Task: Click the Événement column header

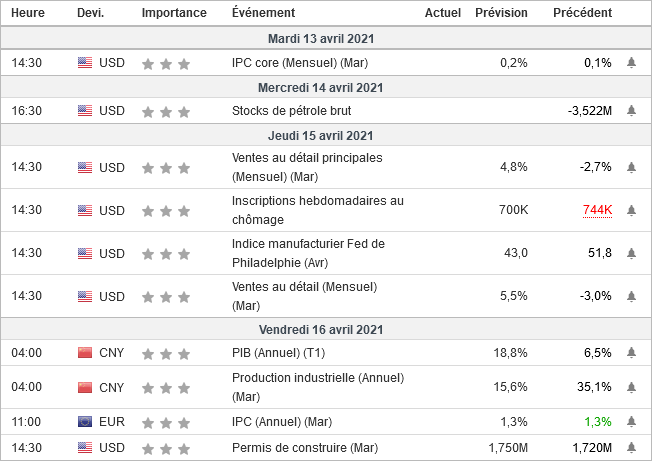Action: (263, 13)
